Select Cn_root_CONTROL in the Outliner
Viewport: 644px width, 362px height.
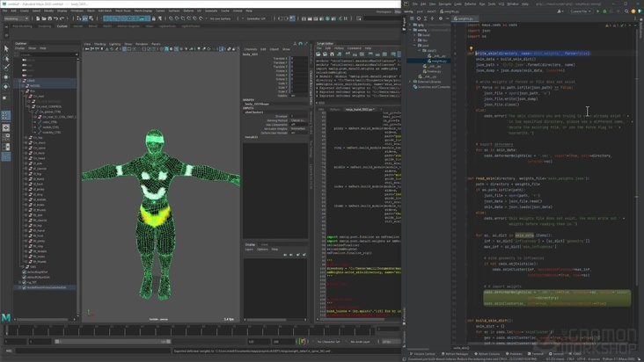[x=48, y=106]
